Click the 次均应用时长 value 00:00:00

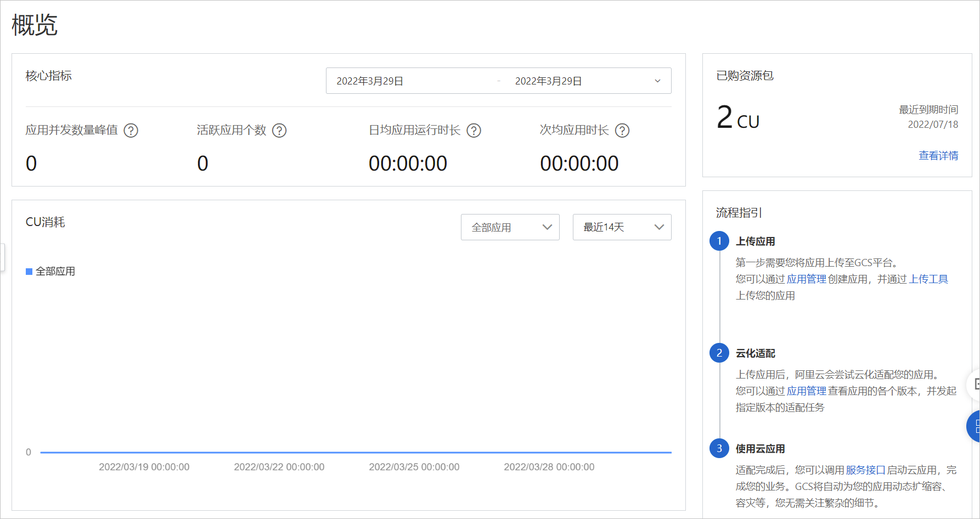coord(579,163)
